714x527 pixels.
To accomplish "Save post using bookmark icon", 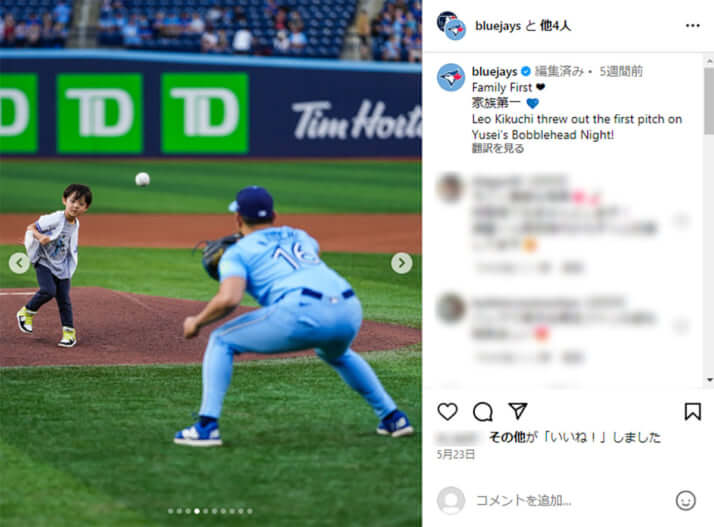I will click(692, 411).
